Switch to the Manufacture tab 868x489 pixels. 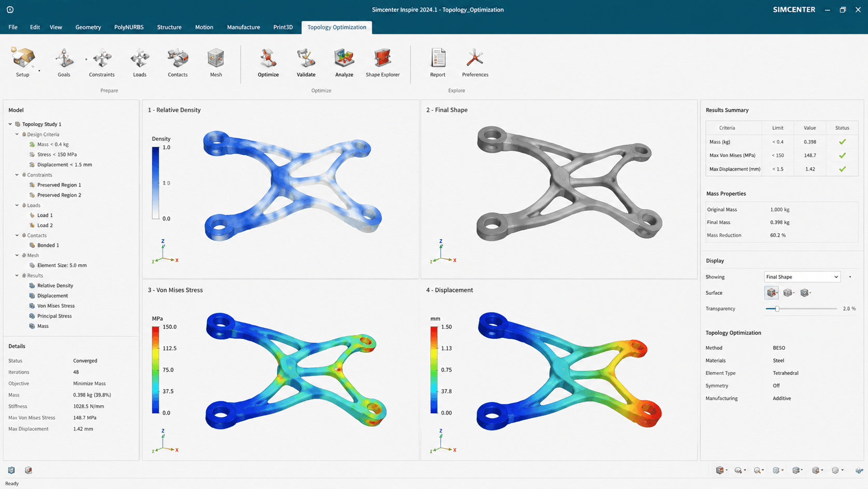point(243,27)
